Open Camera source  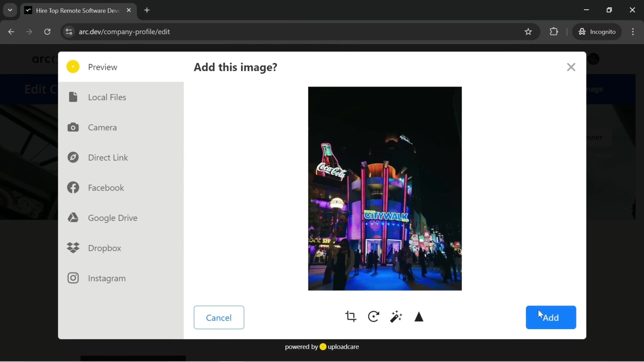(x=102, y=127)
